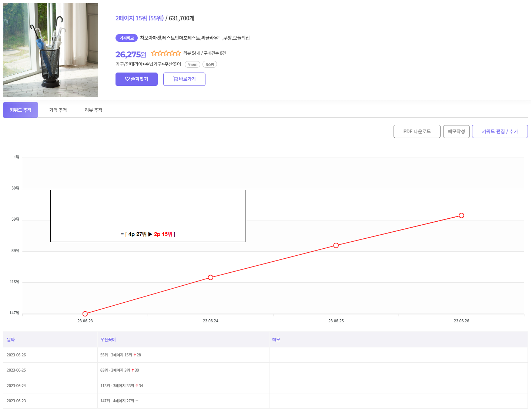Viewport: 532px width, 413px height.
Task: Copy the product ID with MID badge
Action: click(x=193, y=65)
